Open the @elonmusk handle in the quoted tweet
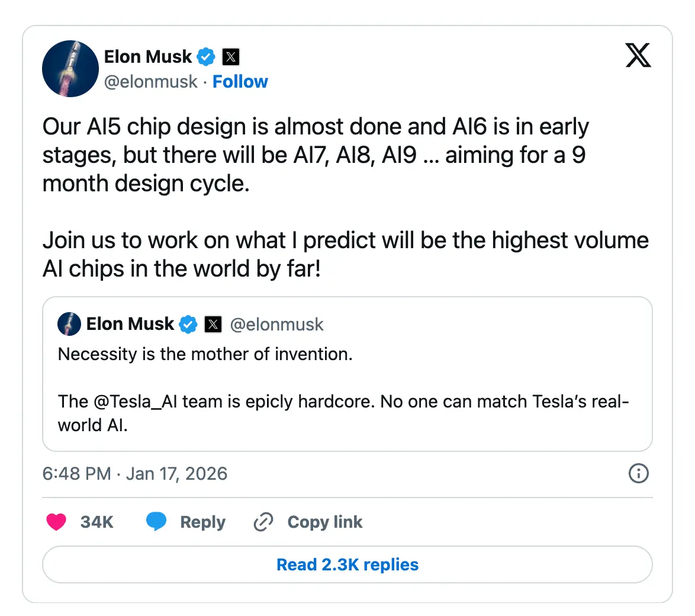This screenshot has height=616, width=695. coord(276,324)
